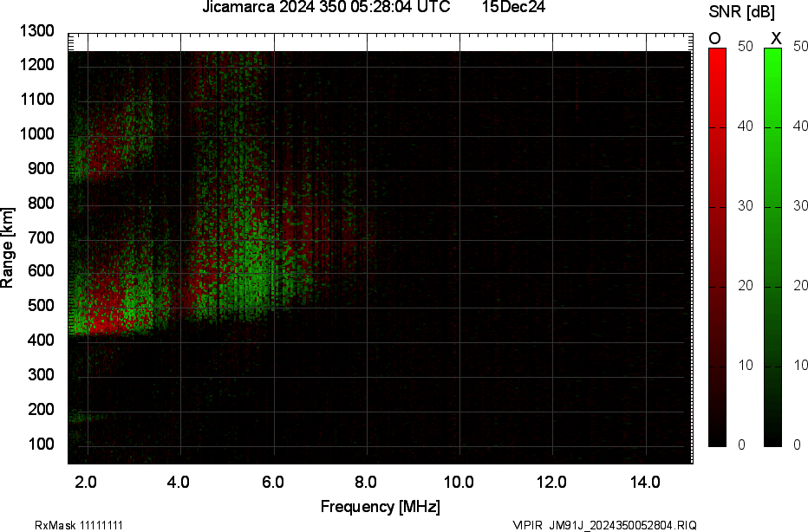
Task: Click the 'Range [km]' axis label
Action: [7, 248]
